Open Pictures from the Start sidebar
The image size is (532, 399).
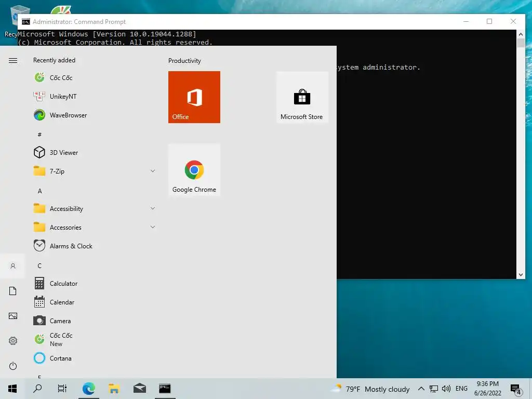pyautogui.click(x=13, y=316)
